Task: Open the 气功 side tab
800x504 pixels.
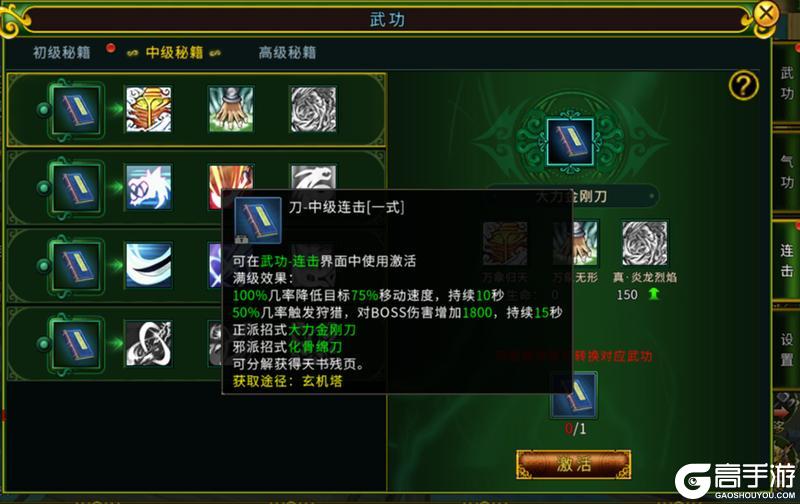Action: click(x=786, y=172)
